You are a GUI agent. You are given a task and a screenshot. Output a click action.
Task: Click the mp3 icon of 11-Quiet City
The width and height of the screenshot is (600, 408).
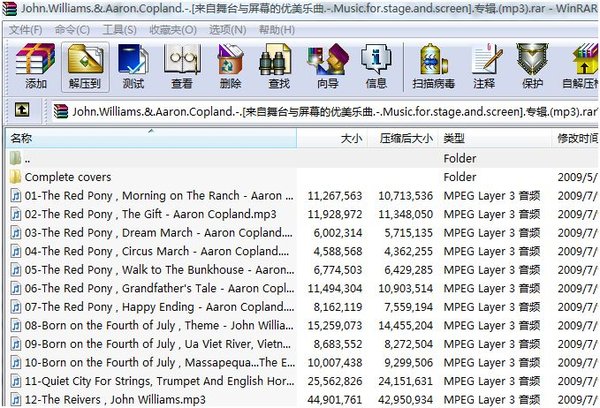16,381
